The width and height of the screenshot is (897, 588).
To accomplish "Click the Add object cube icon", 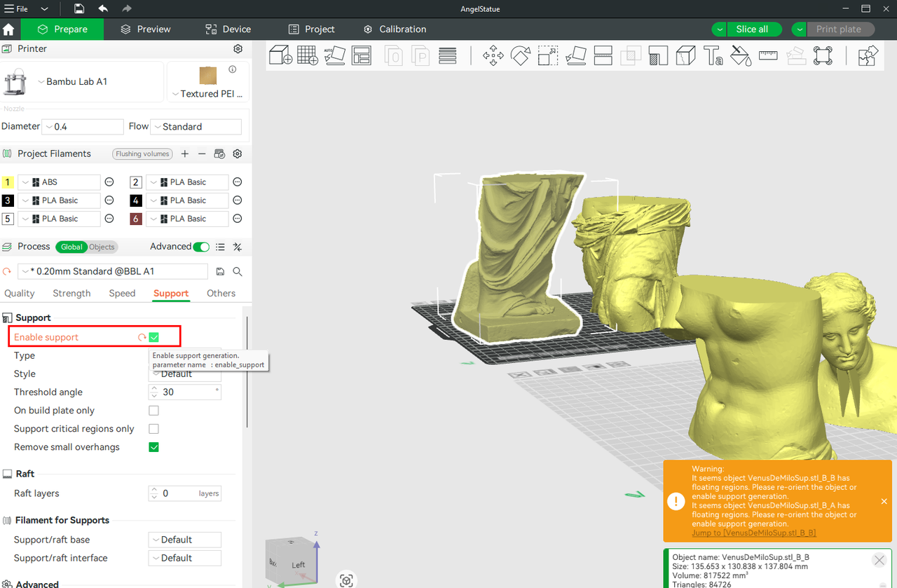I will pos(281,55).
